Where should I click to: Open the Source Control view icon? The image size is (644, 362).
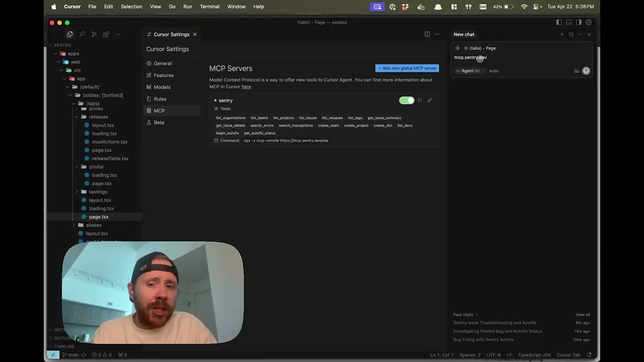click(x=94, y=34)
